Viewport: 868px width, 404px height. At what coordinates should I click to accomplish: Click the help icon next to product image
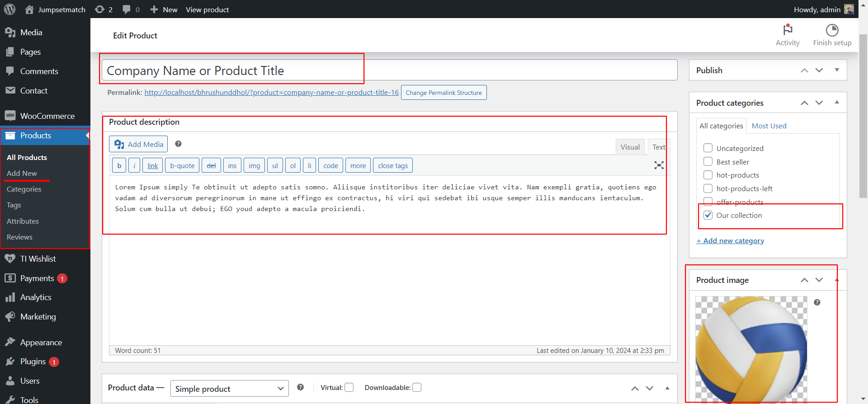click(817, 302)
